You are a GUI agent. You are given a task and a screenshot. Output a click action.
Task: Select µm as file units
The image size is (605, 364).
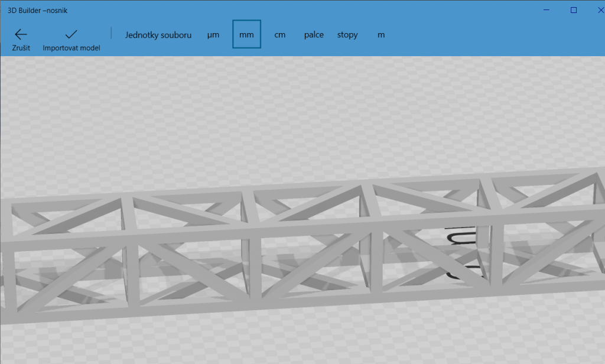[x=213, y=35]
